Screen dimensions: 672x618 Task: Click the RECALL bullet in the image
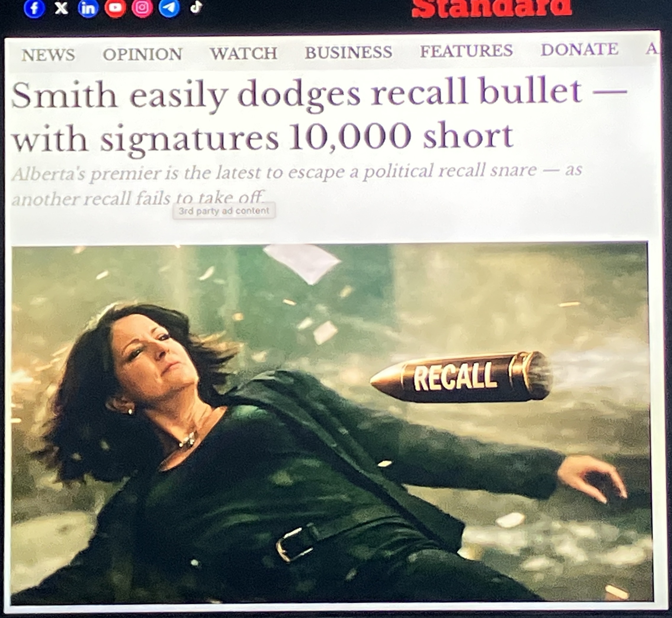click(461, 377)
